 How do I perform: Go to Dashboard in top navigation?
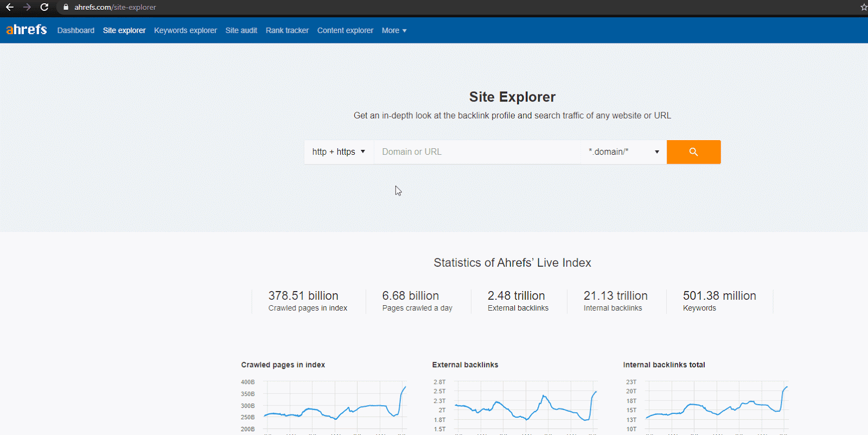[76, 30]
